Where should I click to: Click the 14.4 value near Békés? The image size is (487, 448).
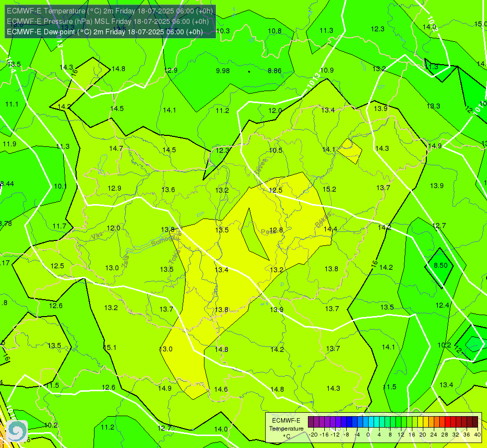click(x=330, y=229)
